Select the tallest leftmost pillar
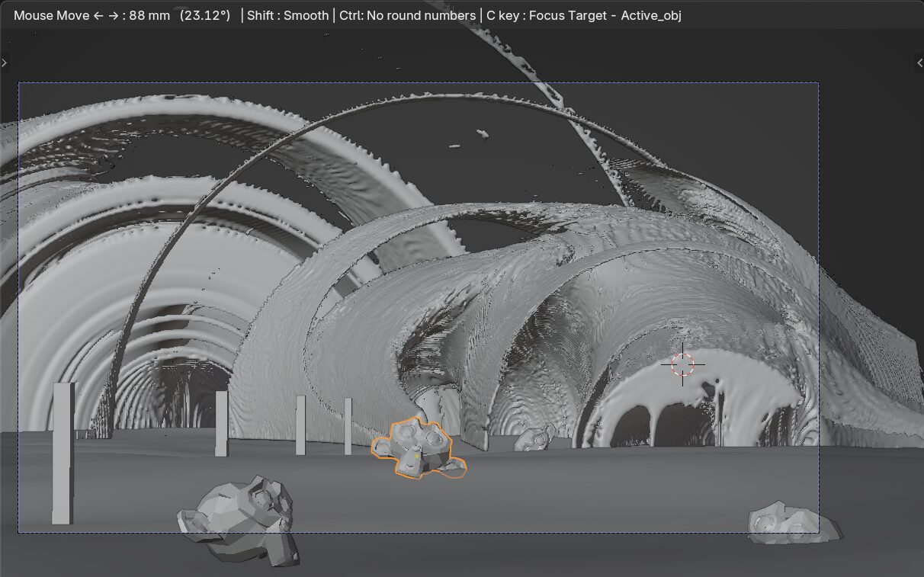Screen dimensions: 924x577 tap(63, 454)
